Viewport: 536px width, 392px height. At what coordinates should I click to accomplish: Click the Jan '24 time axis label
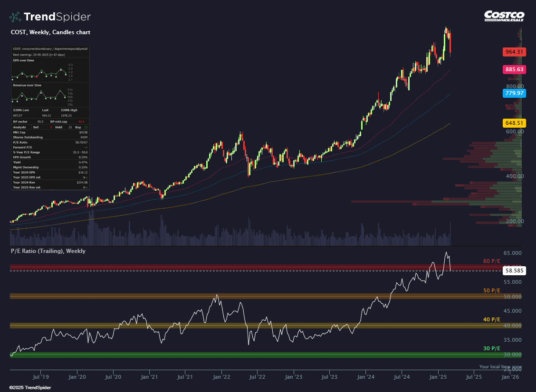[x=366, y=377]
